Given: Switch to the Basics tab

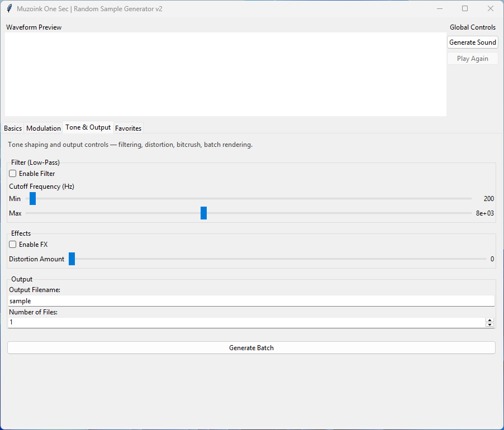Looking at the screenshot, I should [x=13, y=128].
